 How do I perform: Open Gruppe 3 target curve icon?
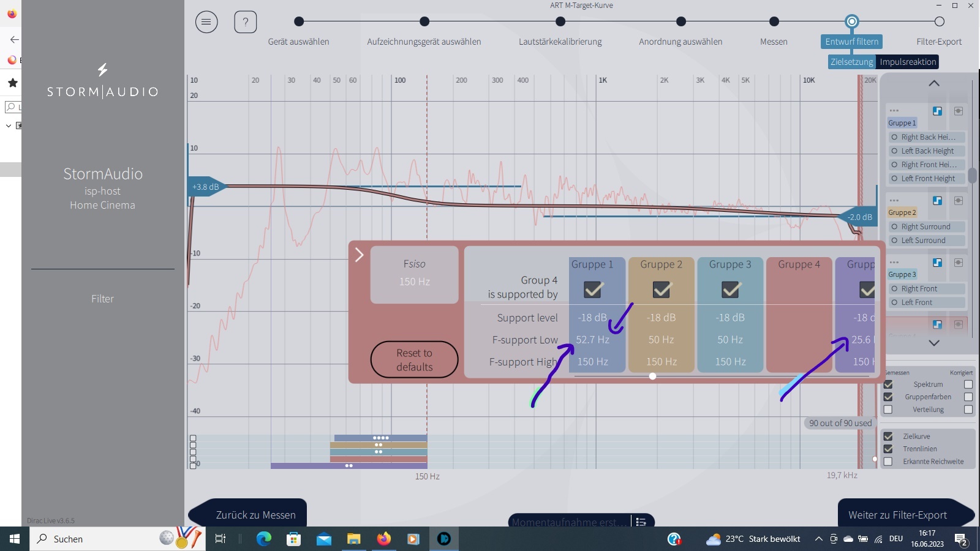click(937, 262)
